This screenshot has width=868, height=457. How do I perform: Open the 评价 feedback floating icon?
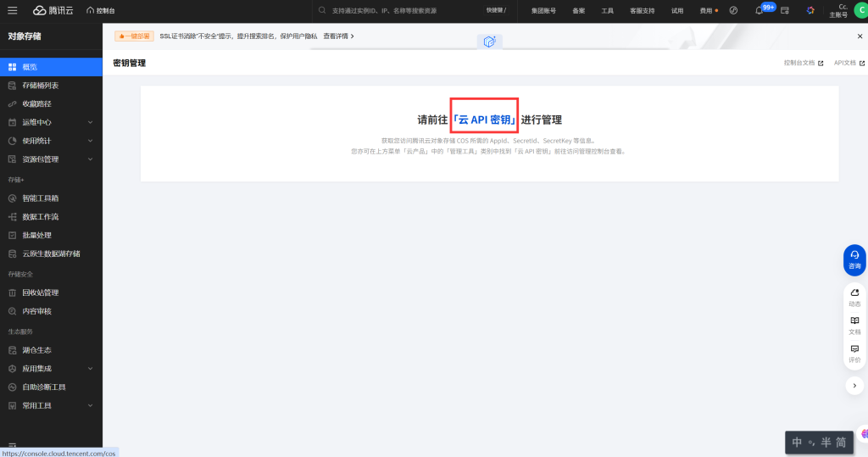[x=854, y=354]
